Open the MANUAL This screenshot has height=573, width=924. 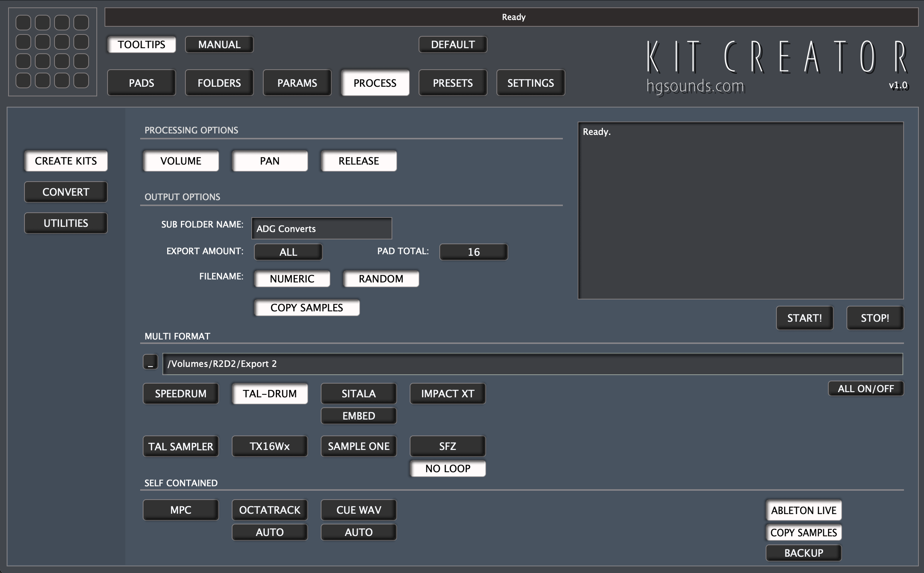219,45
